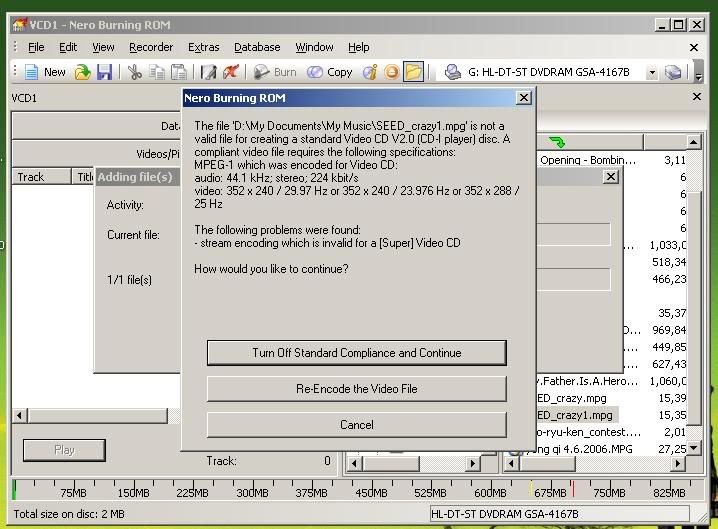Screen dimensions: 718x529
Task: Cancel the Nero Burning ROM dialog
Action: pyautogui.click(x=356, y=425)
